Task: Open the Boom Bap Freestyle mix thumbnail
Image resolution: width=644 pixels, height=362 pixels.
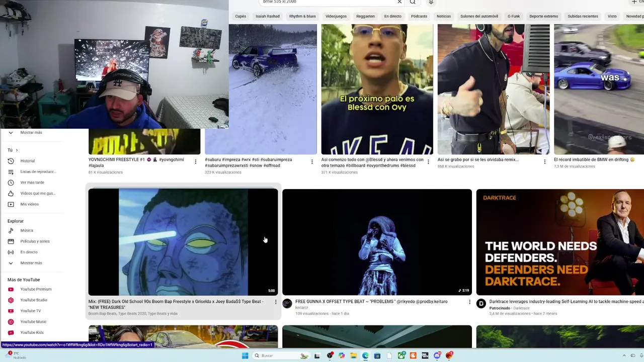Action: pos(183,242)
